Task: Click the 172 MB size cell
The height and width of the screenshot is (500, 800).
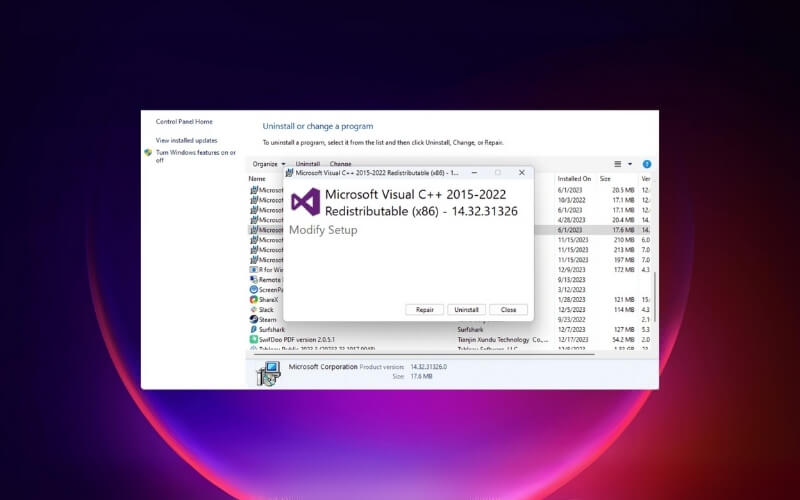Action: pyautogui.click(x=624, y=269)
